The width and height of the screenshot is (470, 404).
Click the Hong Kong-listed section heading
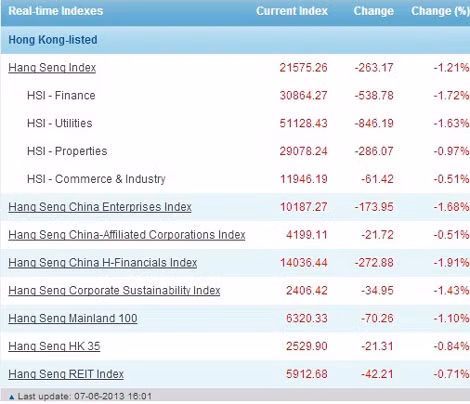[x=53, y=40]
